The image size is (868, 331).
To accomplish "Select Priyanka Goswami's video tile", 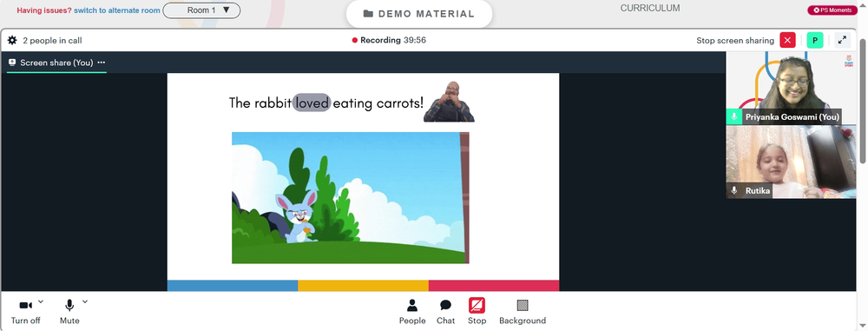I will tap(791, 88).
